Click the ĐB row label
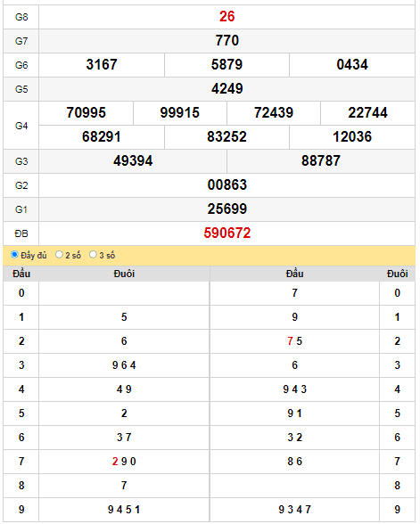 click(x=21, y=233)
